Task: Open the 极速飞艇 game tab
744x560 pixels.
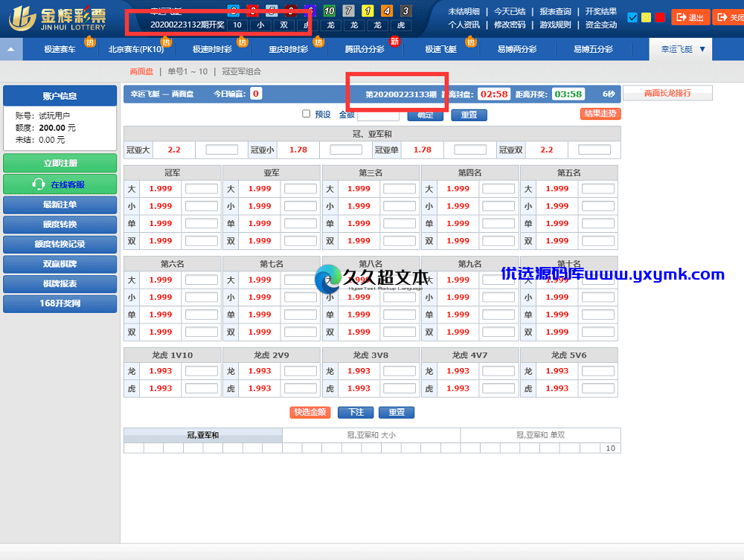Action: (x=440, y=49)
